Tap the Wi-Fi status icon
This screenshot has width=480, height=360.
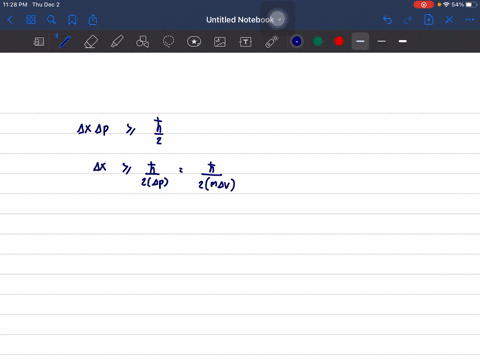(446, 5)
